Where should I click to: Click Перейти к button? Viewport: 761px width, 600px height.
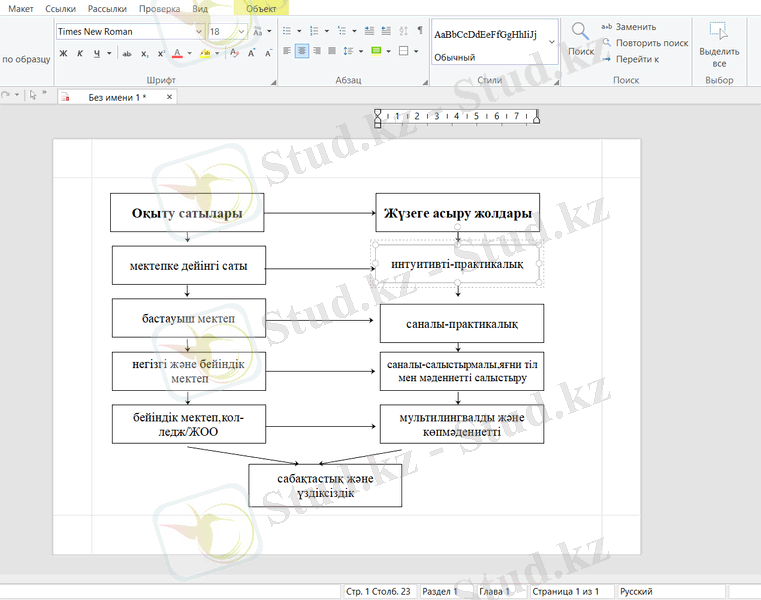click(x=631, y=59)
